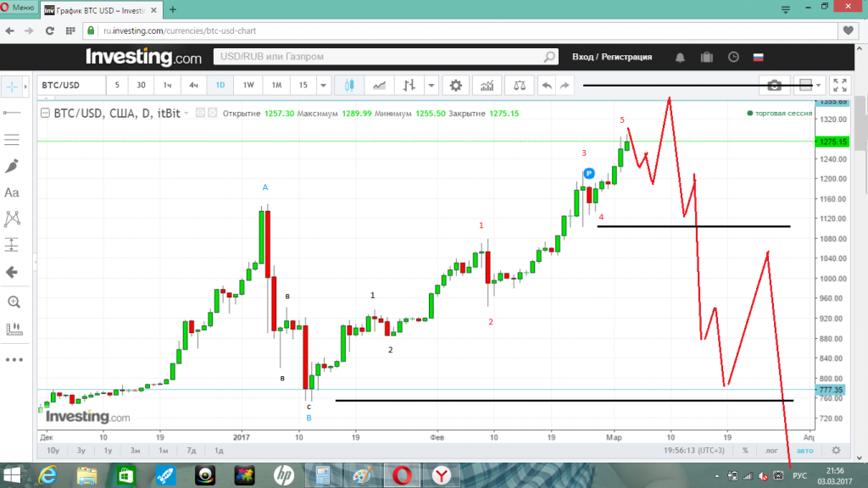Viewport: 868px width, 488px height.
Task: Choose the Aa text annotation tool
Action: 13,192
